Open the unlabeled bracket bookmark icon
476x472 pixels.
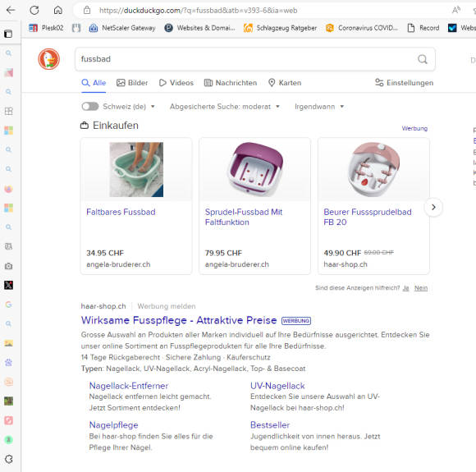click(x=76, y=28)
